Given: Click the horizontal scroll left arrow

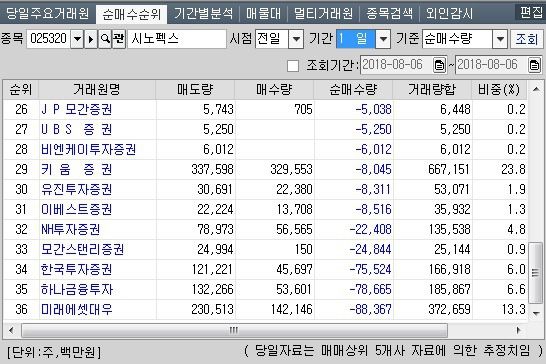Looking at the screenshot, I should tap(11, 330).
